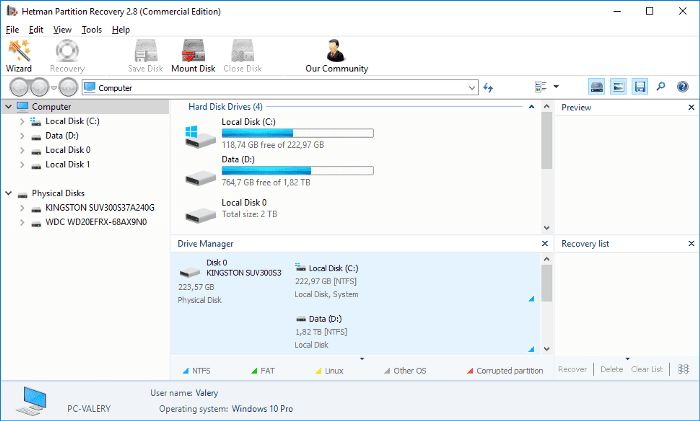The width and height of the screenshot is (700, 421).
Task: Expand Local Disk (C:) in the tree
Action: [x=22, y=121]
